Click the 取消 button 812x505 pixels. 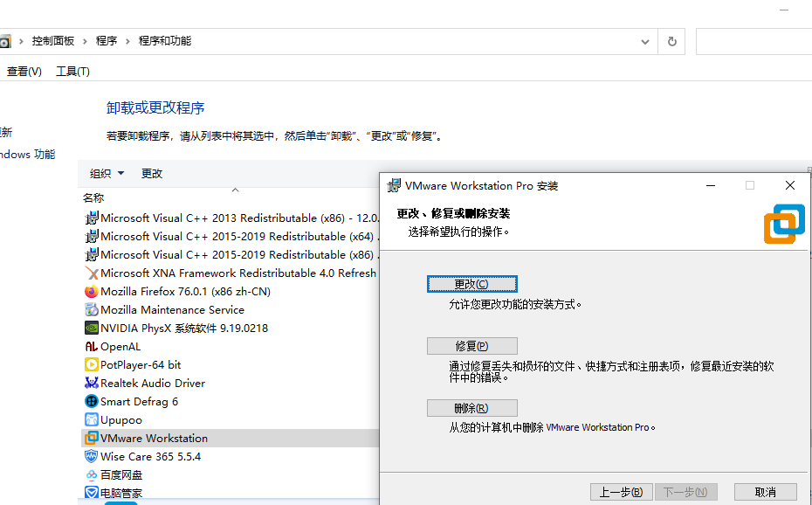[766, 492]
